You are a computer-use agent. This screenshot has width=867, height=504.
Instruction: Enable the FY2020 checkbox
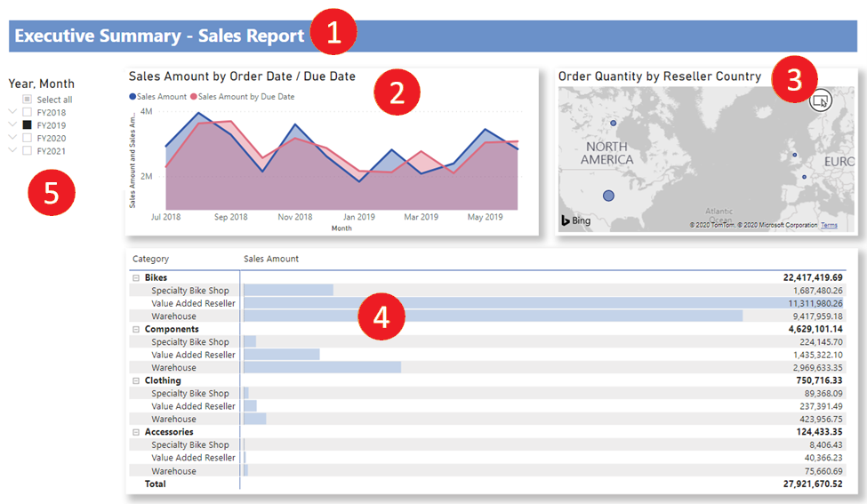click(x=28, y=139)
